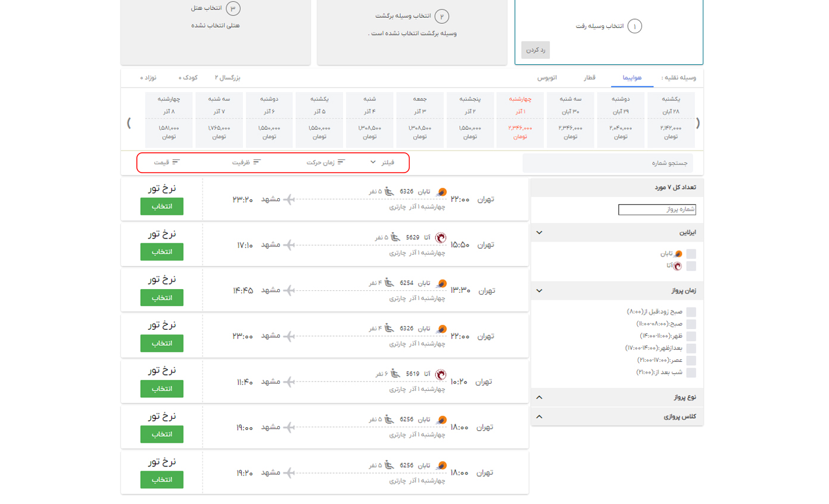Click the رد کردن (skip) button
Image resolution: width=829 pixels, height=504 pixels.
[x=535, y=50]
